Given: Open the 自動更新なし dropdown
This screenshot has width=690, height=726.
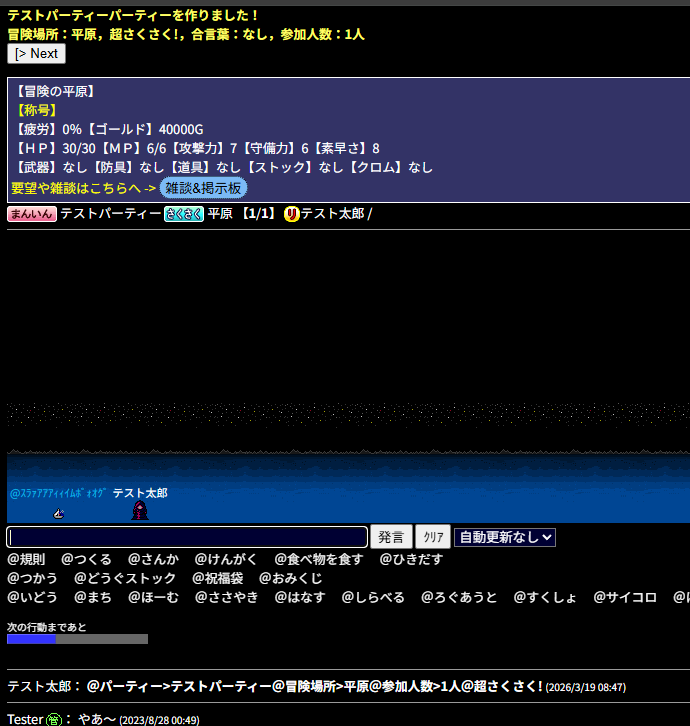Looking at the screenshot, I should pos(505,537).
